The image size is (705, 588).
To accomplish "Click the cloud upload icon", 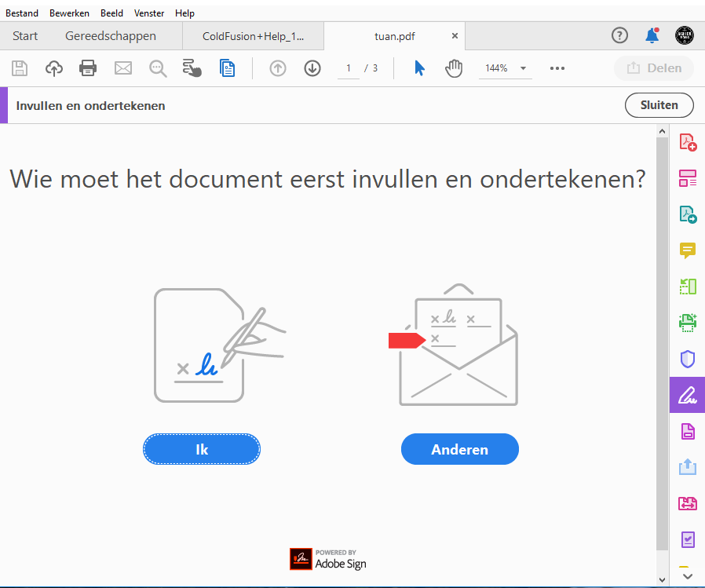I will [53, 68].
